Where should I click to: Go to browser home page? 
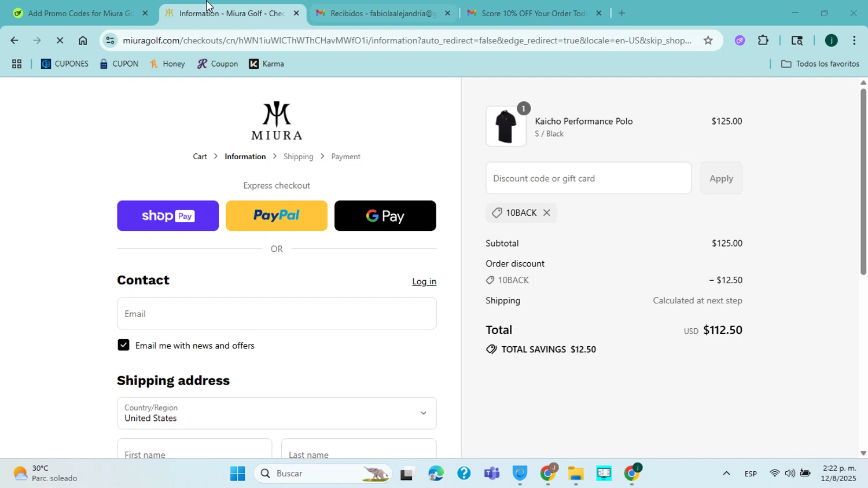click(83, 41)
